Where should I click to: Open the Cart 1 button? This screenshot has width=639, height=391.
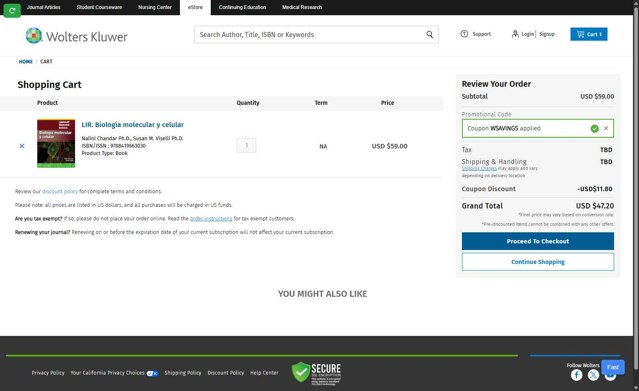point(588,34)
